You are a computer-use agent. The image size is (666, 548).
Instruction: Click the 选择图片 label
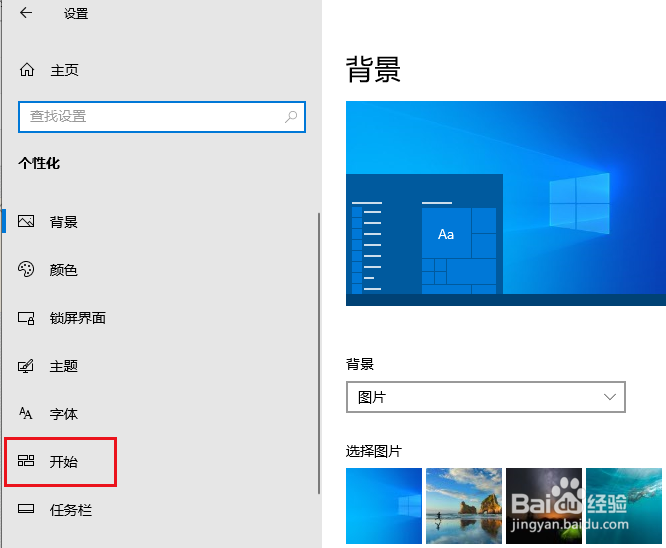pos(374,451)
